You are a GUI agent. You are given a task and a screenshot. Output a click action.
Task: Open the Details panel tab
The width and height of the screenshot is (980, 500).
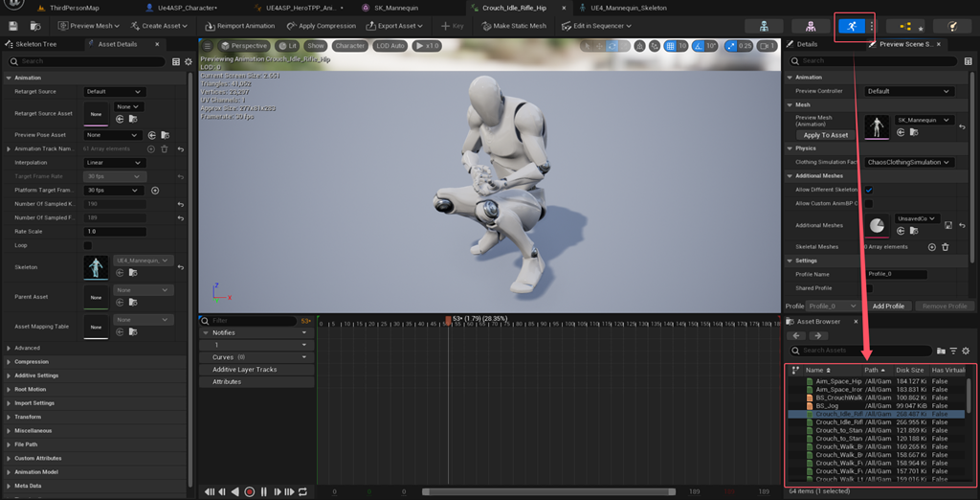click(x=806, y=44)
